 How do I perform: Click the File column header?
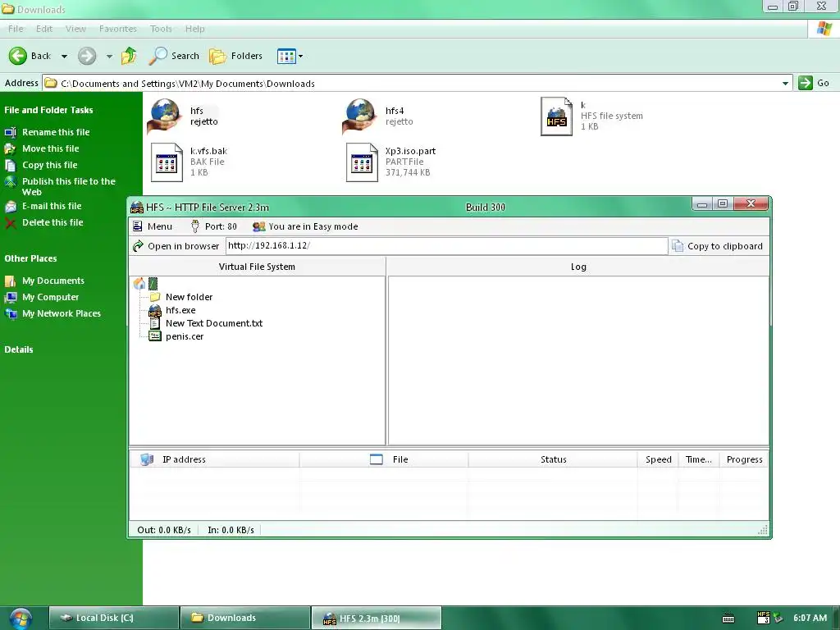384,459
